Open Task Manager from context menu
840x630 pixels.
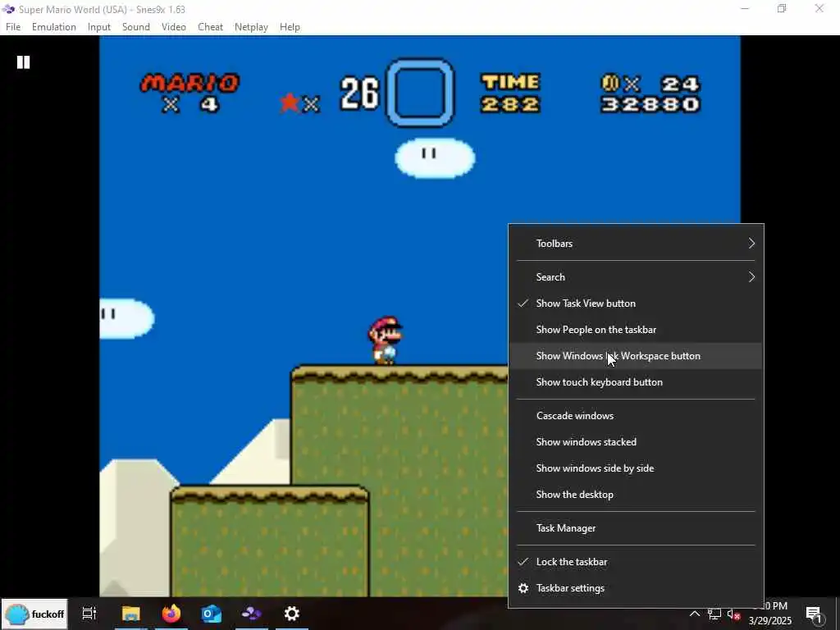coord(636,528)
